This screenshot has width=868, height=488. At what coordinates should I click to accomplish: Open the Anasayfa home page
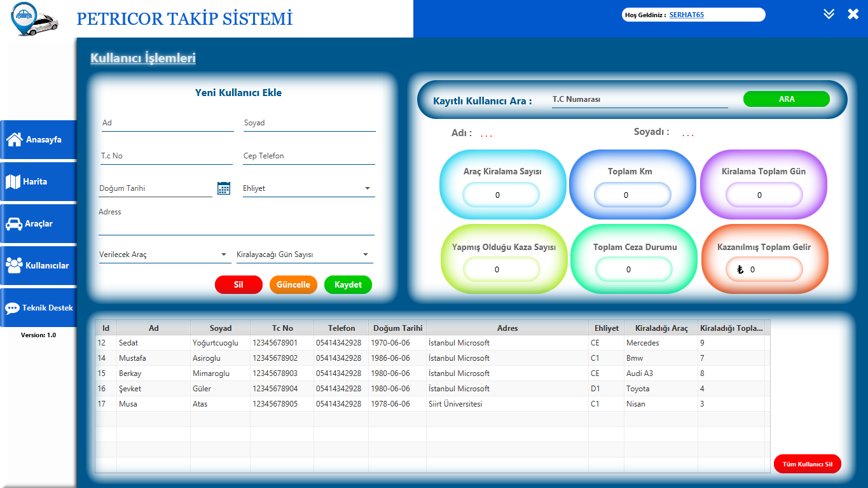coord(38,139)
